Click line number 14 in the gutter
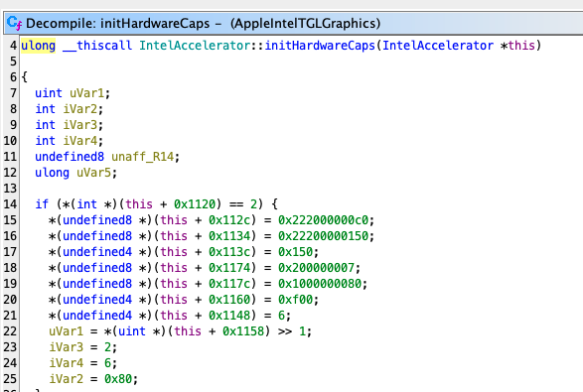Viewport: 583px width, 392px height. pyautogui.click(x=10, y=204)
